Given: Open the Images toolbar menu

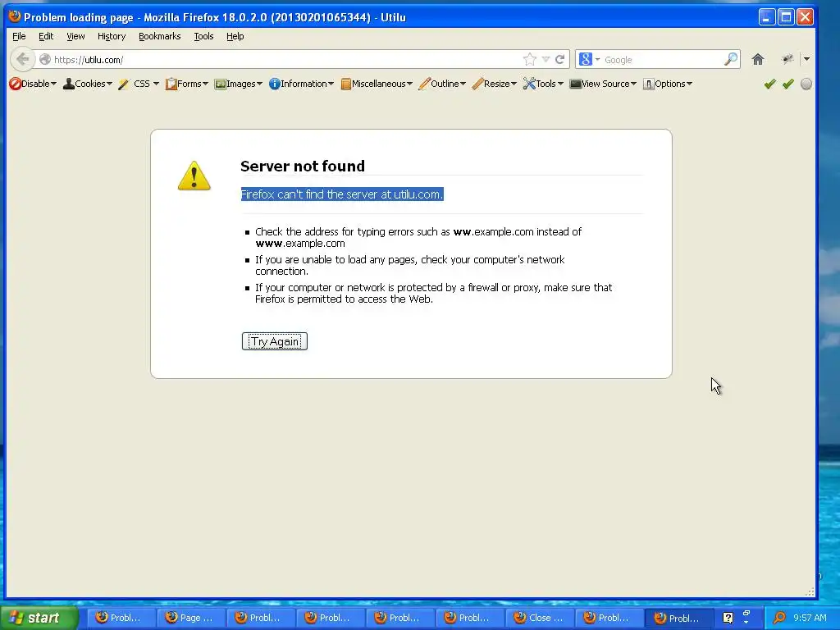Looking at the screenshot, I should click(x=239, y=84).
